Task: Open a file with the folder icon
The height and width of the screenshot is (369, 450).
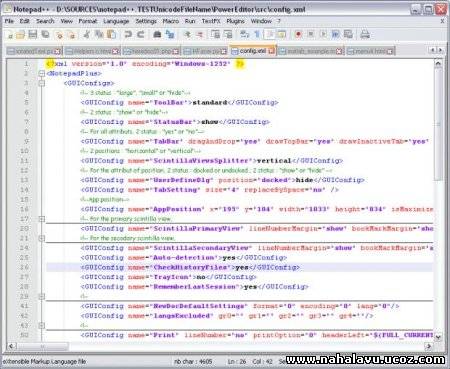Action: click(21, 34)
